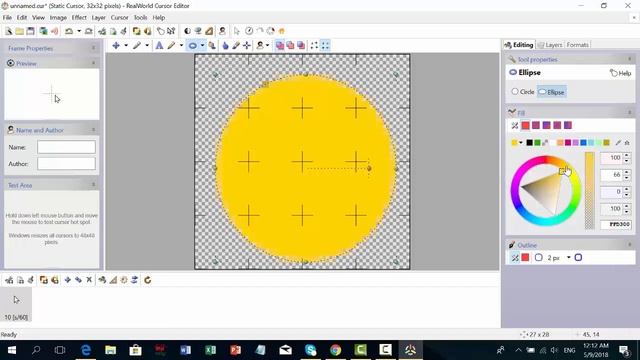This screenshot has height=360, width=640.
Task: Collapse the Fill panel
Action: coord(629,112)
